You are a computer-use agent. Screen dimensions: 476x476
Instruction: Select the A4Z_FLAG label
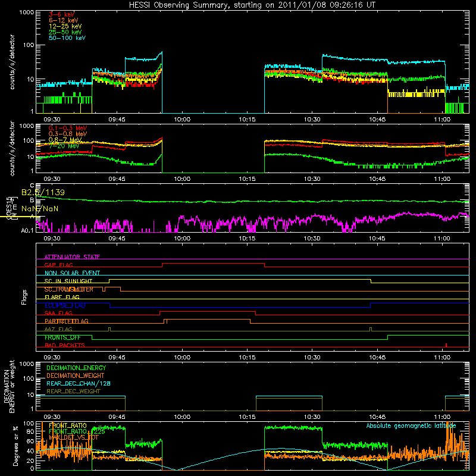58,329
